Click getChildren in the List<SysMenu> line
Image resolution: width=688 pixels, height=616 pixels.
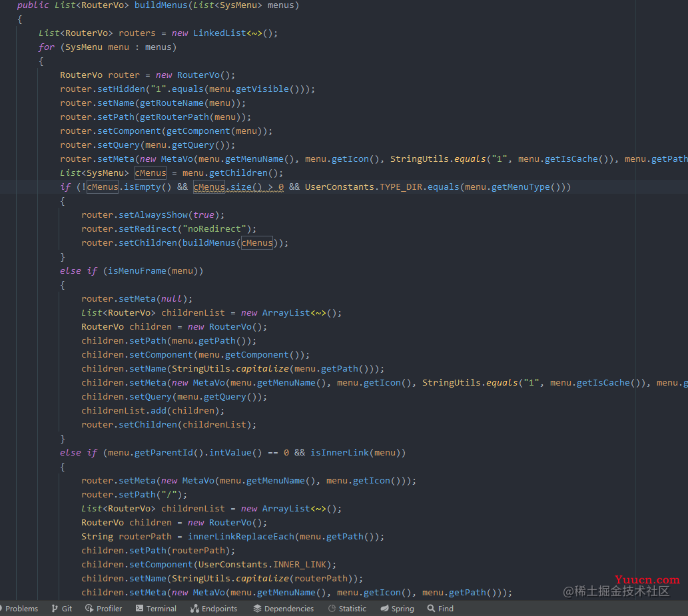coord(238,173)
